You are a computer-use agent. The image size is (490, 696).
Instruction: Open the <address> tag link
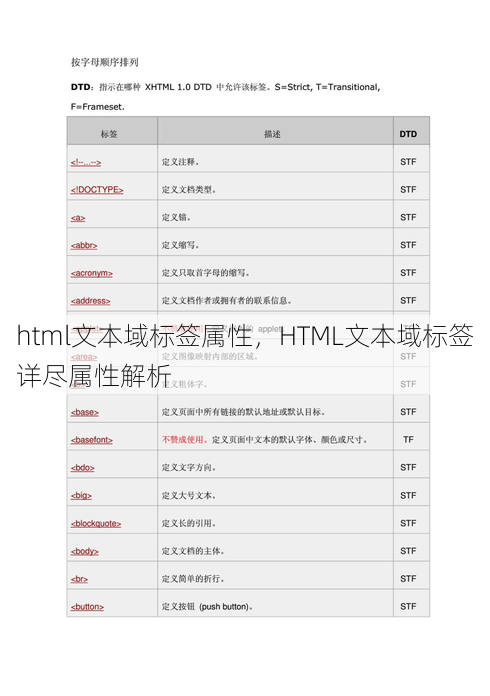click(x=91, y=301)
